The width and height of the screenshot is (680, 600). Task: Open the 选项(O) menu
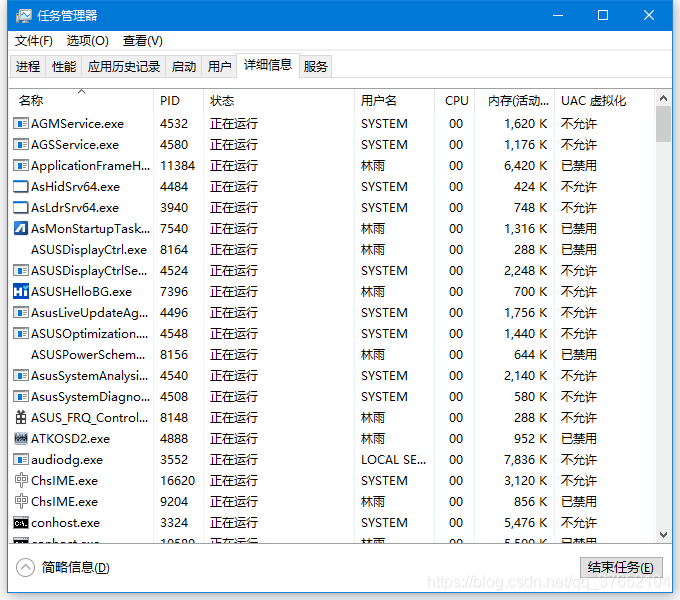point(88,41)
